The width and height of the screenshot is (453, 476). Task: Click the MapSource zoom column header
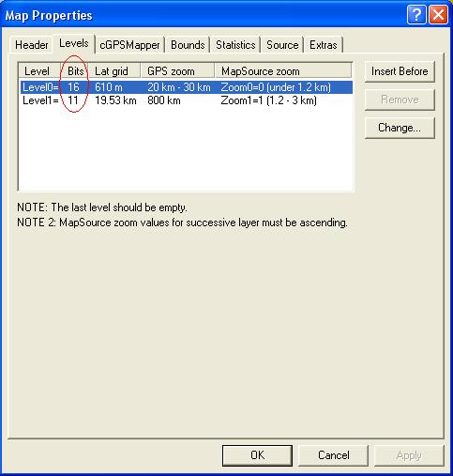[x=283, y=71]
